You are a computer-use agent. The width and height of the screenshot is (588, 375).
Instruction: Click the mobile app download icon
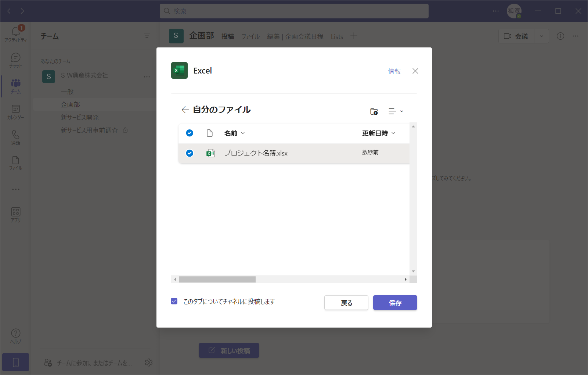(15, 362)
